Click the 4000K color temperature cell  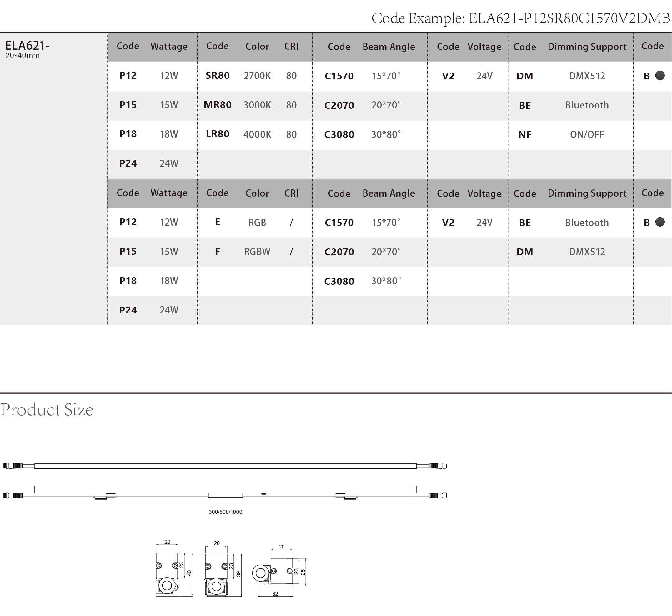tap(257, 134)
